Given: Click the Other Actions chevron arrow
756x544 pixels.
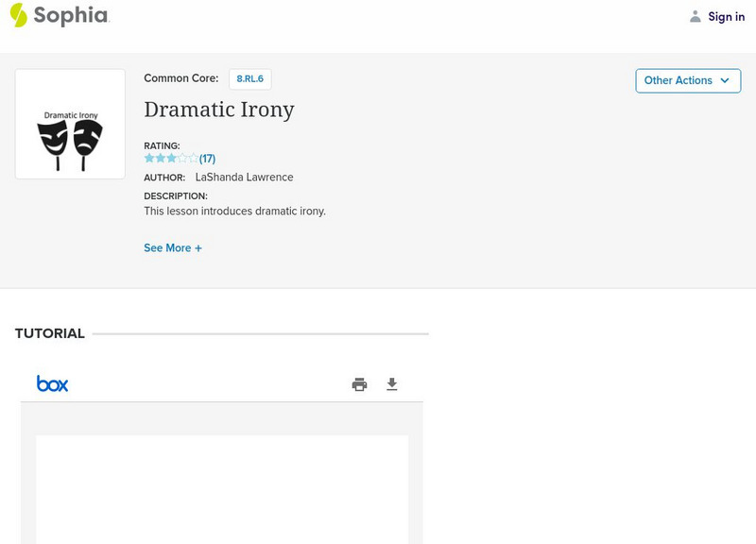Looking at the screenshot, I should click(725, 80).
